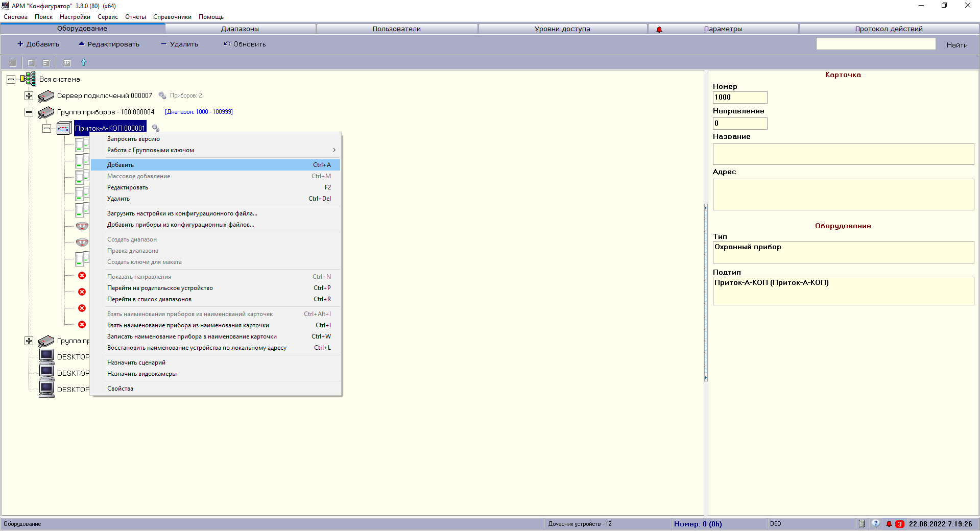Click the Добавить toolbar button with plus icon

pyautogui.click(x=38, y=44)
